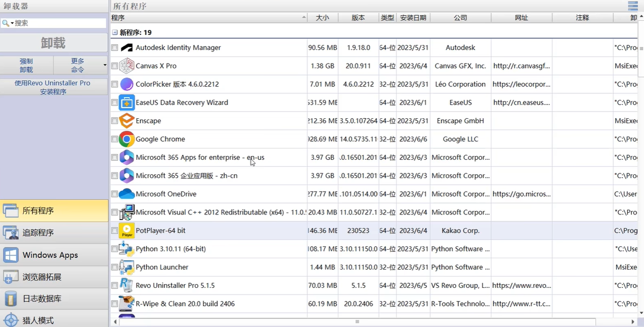Select the Enscape checkbox
This screenshot has height=327, width=644.
(x=115, y=121)
